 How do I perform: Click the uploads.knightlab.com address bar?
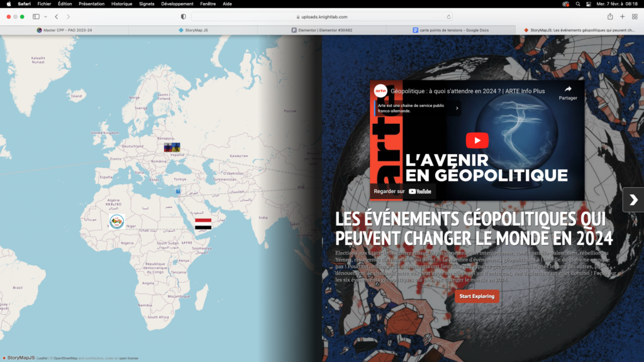point(322,17)
